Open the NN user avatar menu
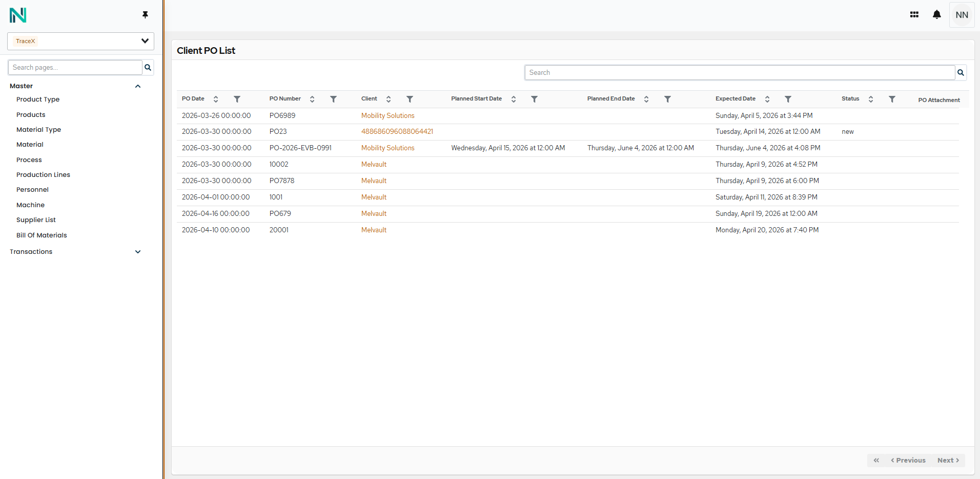The height and width of the screenshot is (479, 980). [962, 15]
